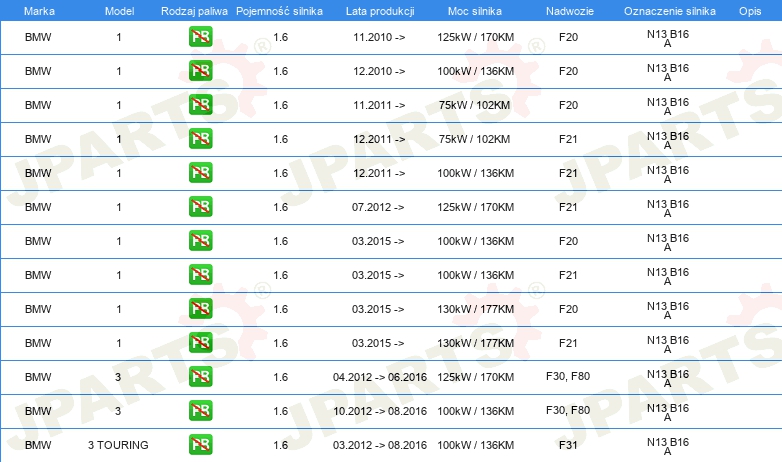Screen dimensions: 782x462
Task: Click the Marka column header
Action: coord(39,11)
